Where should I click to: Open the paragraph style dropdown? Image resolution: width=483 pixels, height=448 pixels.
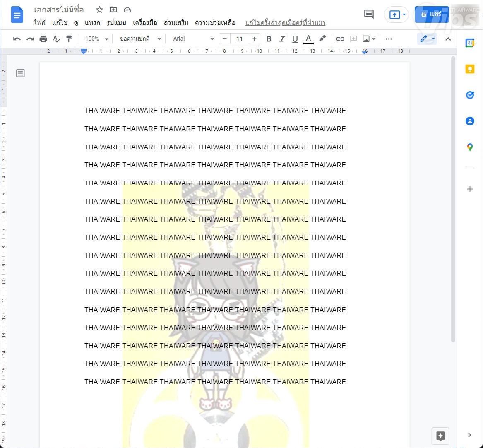click(x=140, y=39)
